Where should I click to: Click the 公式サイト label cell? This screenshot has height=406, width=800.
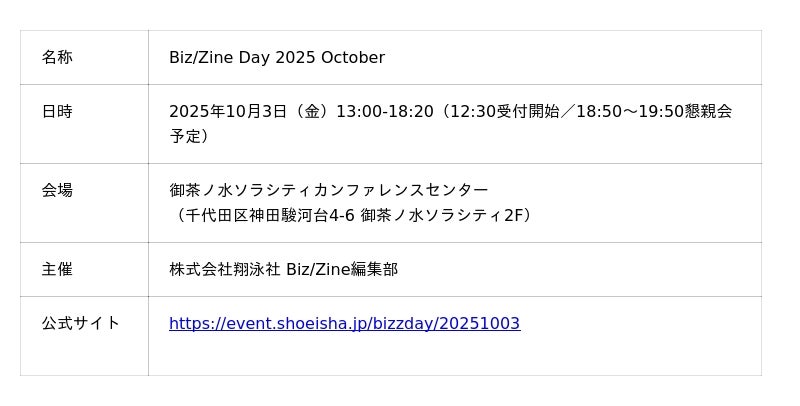81,323
